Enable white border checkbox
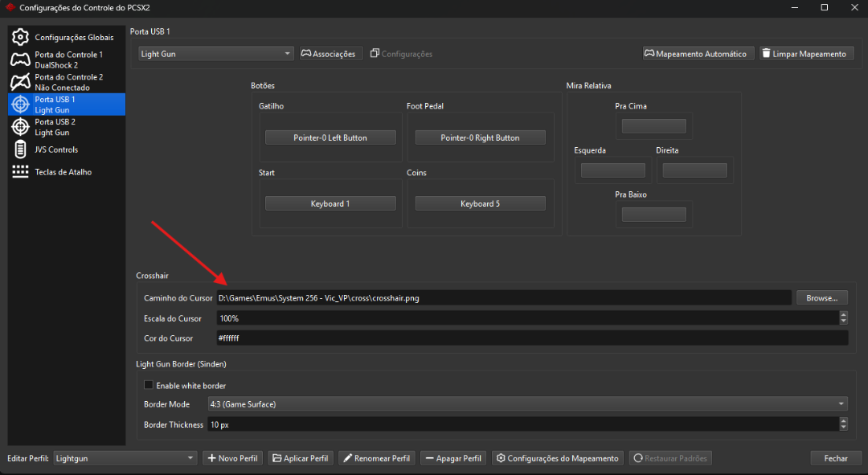The image size is (868, 475). coord(149,385)
